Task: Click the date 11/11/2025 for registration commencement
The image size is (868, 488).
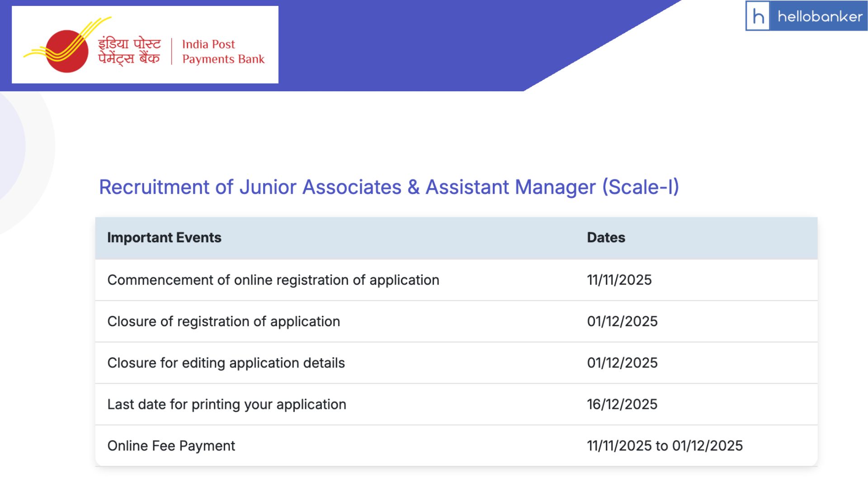Action: (x=619, y=280)
